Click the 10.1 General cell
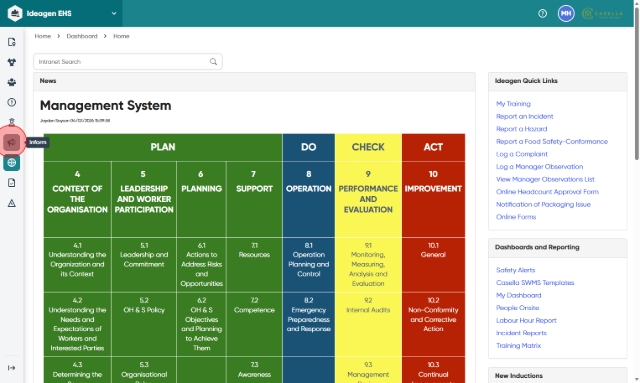The height and width of the screenshot is (383, 640). [x=433, y=265]
